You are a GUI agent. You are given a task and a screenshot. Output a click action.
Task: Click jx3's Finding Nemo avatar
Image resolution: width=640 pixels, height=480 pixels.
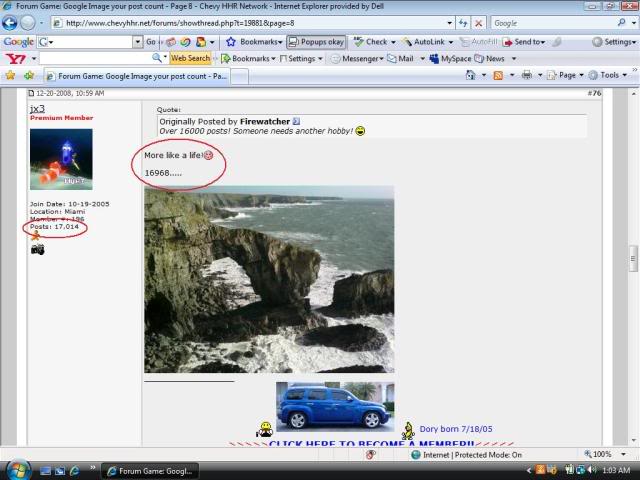[x=61, y=159]
